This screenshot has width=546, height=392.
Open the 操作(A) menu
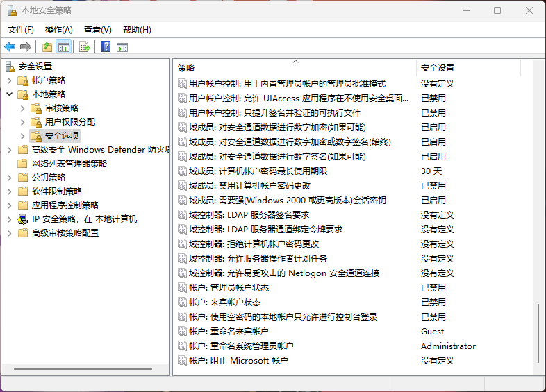click(x=59, y=30)
